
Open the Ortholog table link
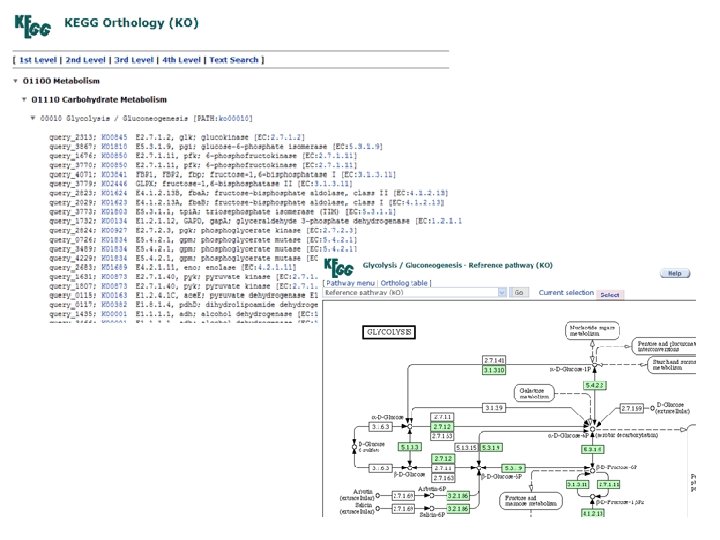point(404,283)
